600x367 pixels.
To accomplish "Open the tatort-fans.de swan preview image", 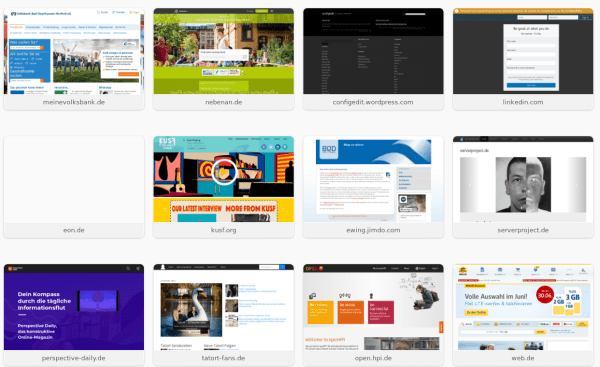I will coord(224,307).
